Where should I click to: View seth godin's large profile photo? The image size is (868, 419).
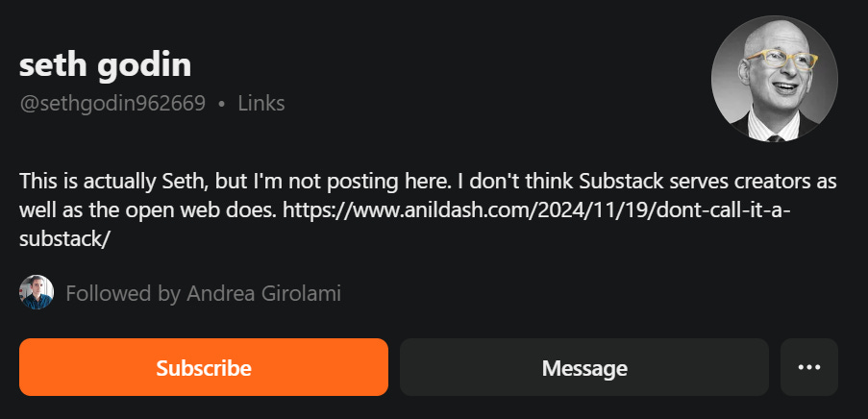pyautogui.click(x=775, y=79)
